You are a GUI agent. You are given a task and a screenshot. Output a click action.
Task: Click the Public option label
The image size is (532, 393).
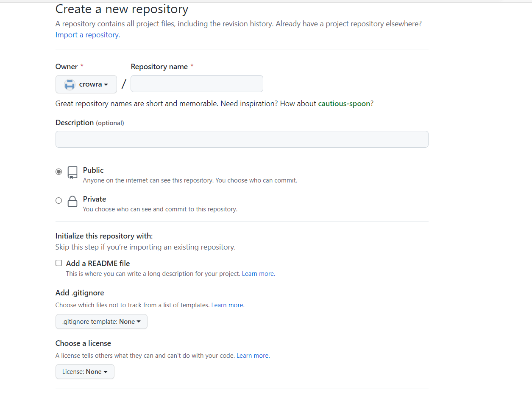click(93, 170)
